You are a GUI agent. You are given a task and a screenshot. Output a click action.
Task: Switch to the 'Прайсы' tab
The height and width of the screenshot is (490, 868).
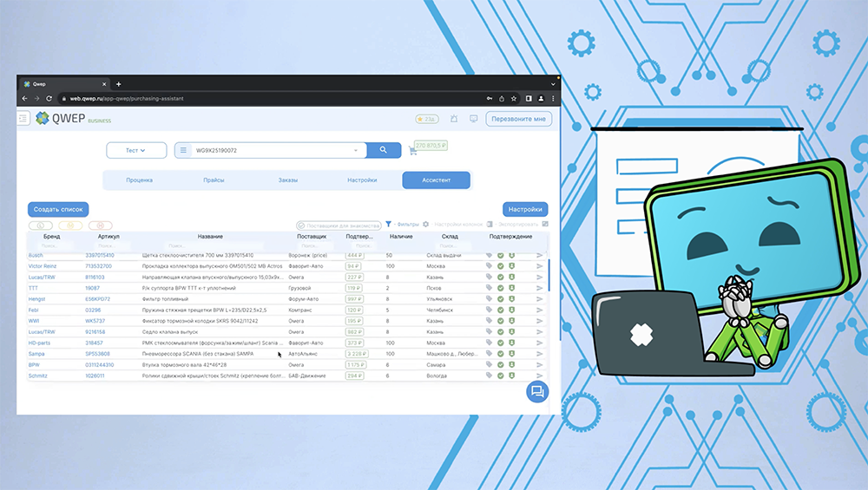[214, 180]
